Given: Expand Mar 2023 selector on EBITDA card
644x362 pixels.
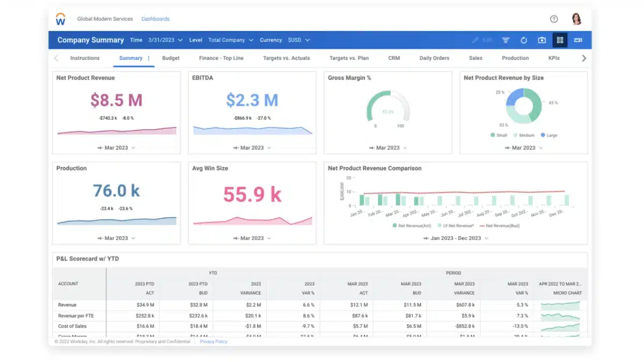Looking at the screenshot, I should [x=252, y=147].
